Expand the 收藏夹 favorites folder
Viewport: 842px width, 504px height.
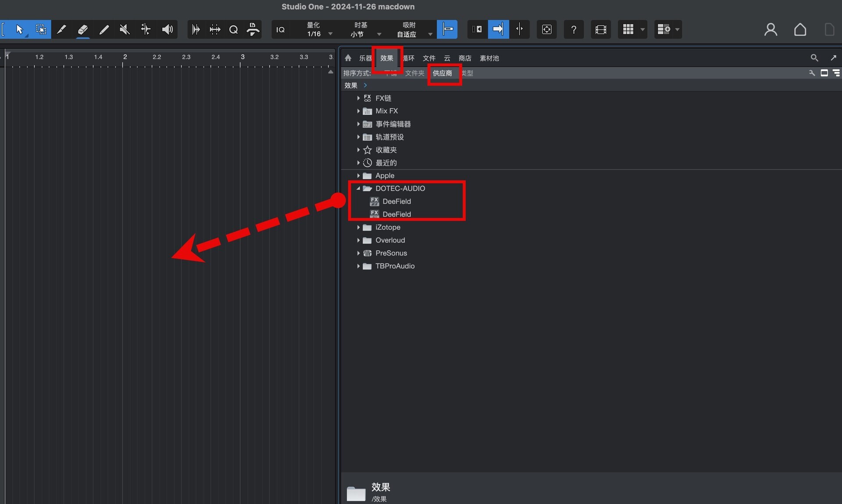tap(358, 150)
